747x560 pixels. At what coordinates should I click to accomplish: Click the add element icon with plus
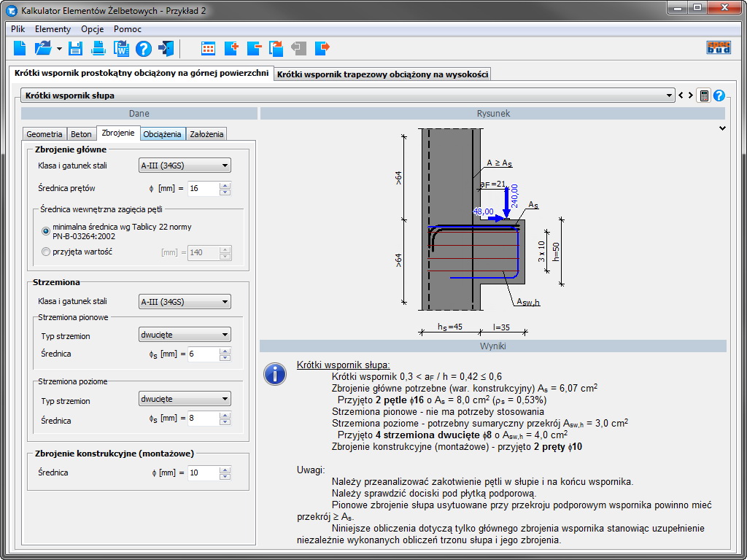231,49
